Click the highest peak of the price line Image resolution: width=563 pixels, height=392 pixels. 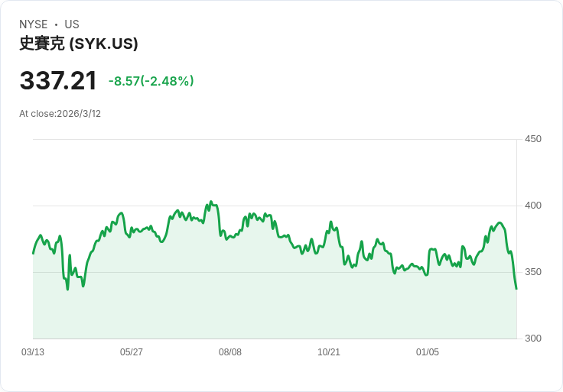[x=211, y=202]
